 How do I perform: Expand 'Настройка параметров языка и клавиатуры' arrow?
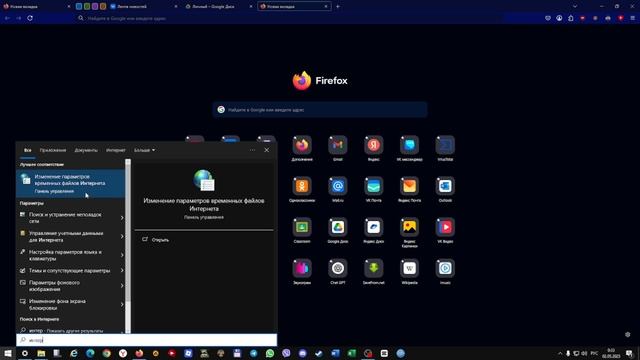122,255
